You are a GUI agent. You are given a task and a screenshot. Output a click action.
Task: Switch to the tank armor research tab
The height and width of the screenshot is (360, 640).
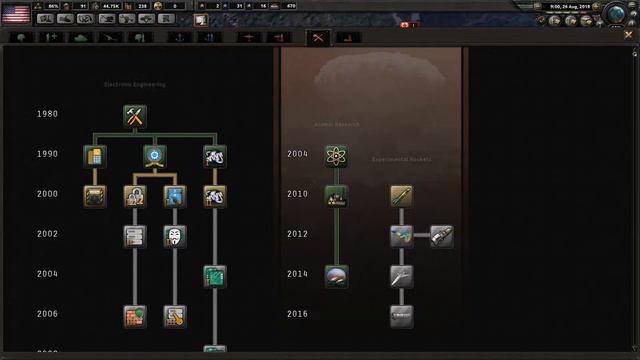[x=81, y=38]
